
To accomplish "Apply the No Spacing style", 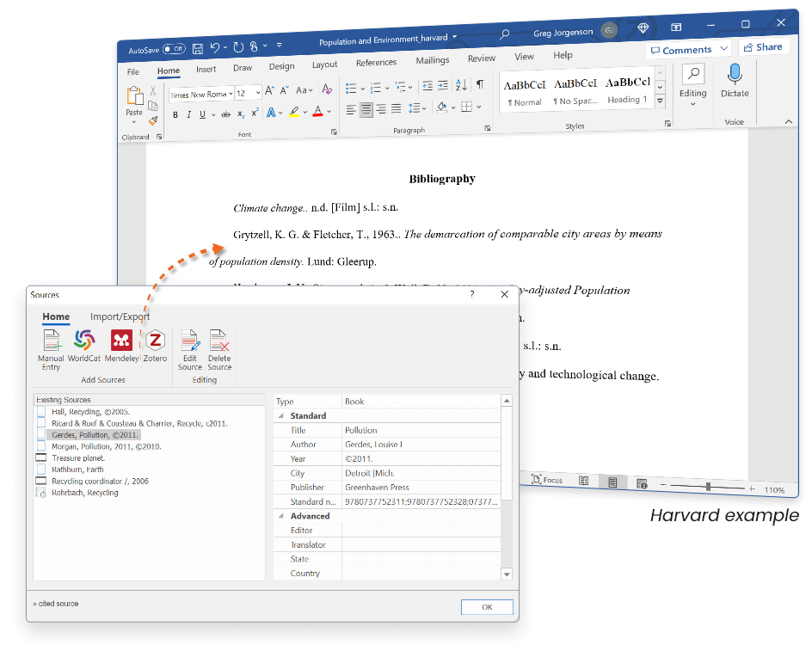I will point(575,92).
